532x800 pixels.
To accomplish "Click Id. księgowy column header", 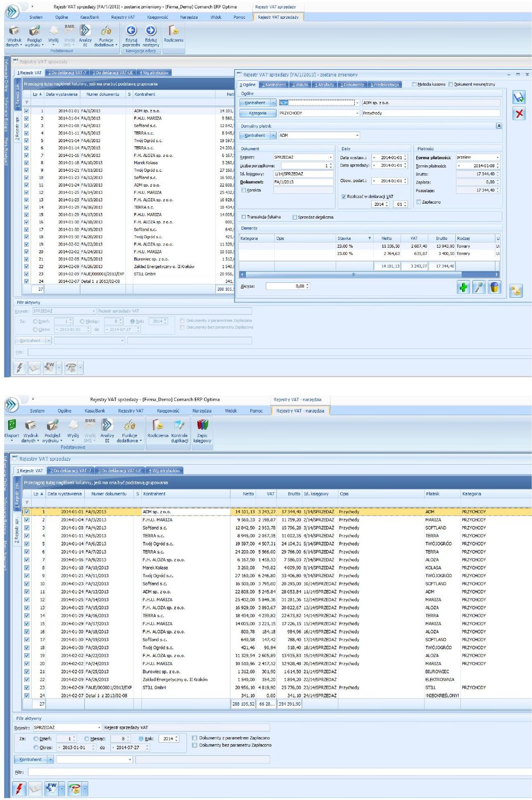I will (x=319, y=493).
